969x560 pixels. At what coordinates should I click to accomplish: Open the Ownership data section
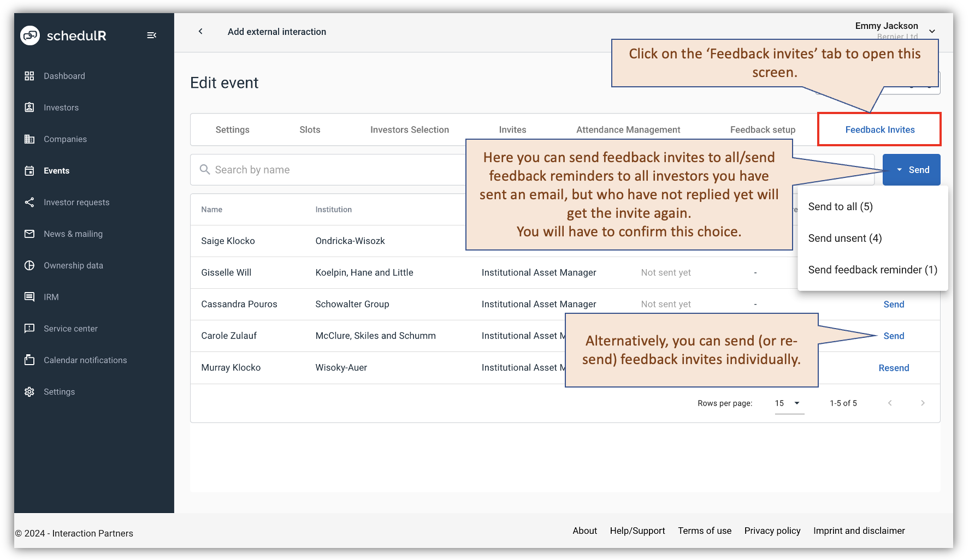73,265
